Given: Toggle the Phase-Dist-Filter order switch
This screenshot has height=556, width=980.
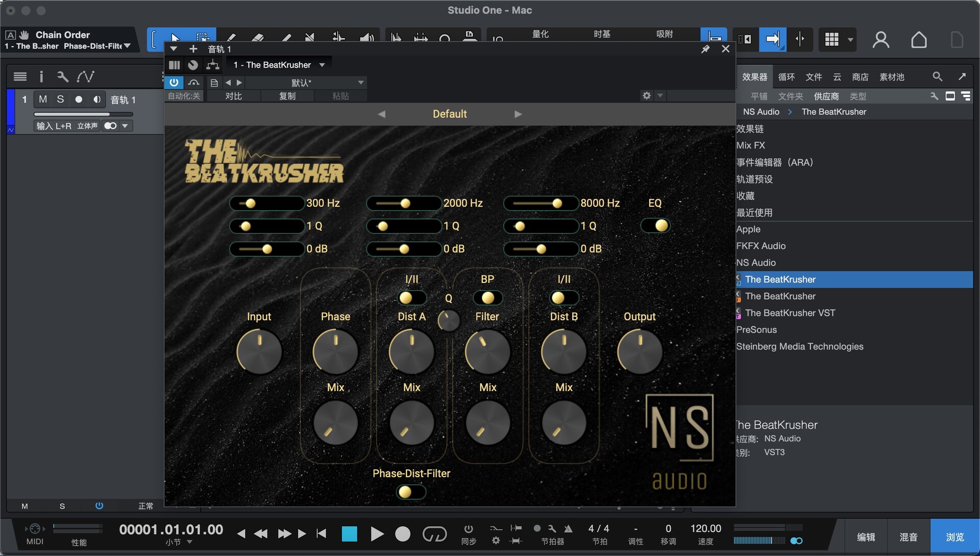Looking at the screenshot, I should (411, 492).
